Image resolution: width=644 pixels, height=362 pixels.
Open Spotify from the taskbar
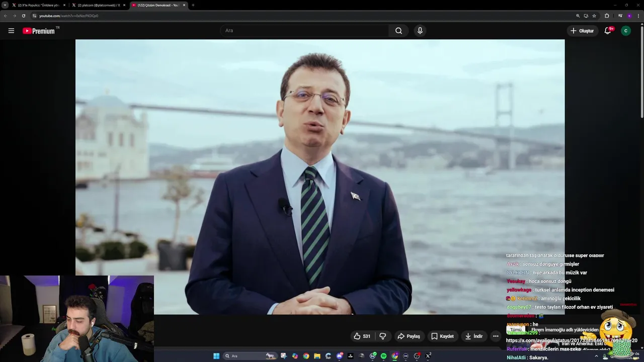[x=383, y=356]
